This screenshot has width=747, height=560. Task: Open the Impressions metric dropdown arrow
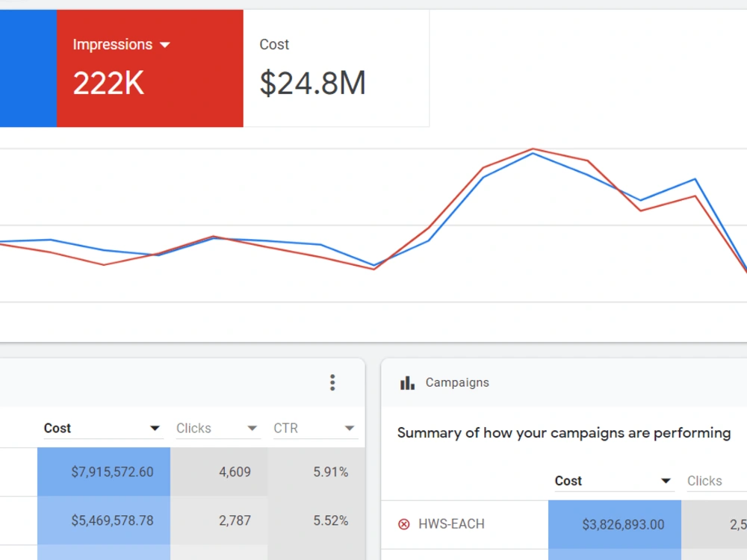[x=165, y=45]
